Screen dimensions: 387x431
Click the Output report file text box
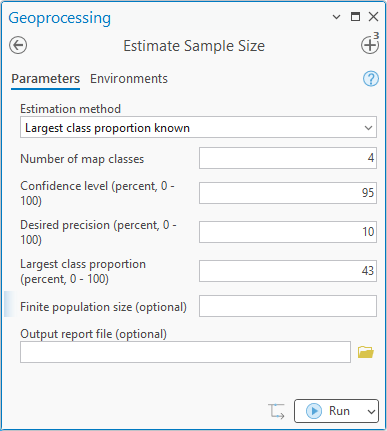pyautogui.click(x=185, y=352)
